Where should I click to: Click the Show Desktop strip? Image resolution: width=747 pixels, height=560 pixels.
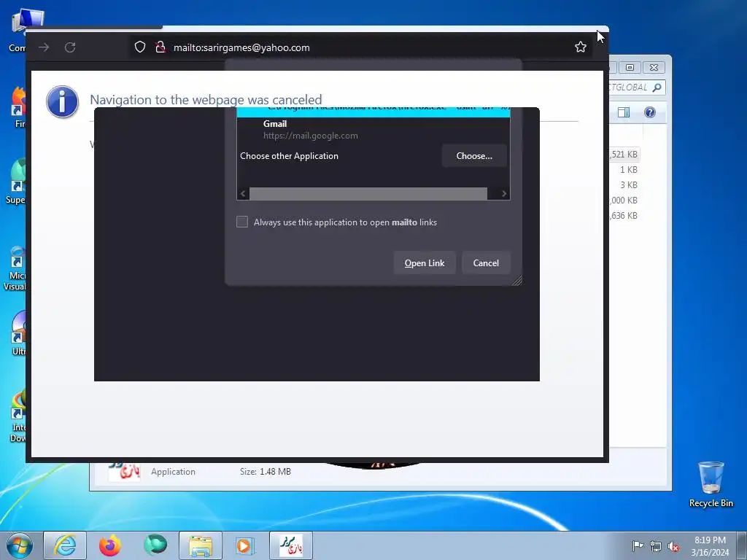742,545
